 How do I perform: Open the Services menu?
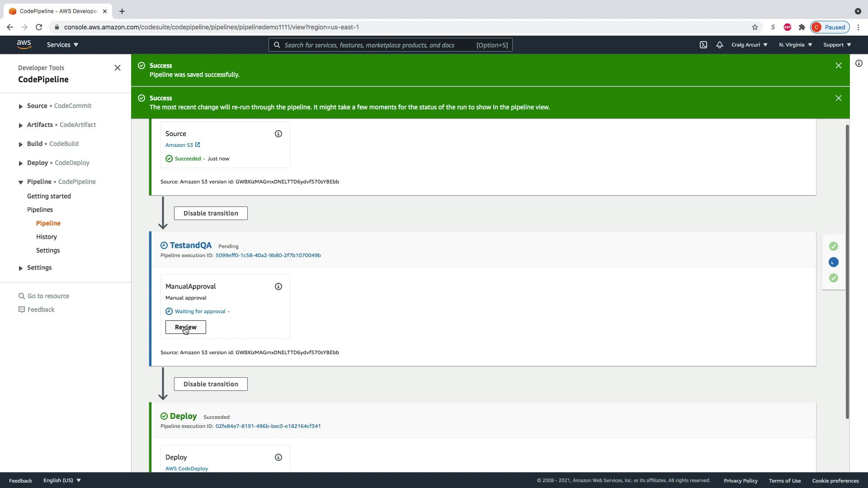click(62, 45)
